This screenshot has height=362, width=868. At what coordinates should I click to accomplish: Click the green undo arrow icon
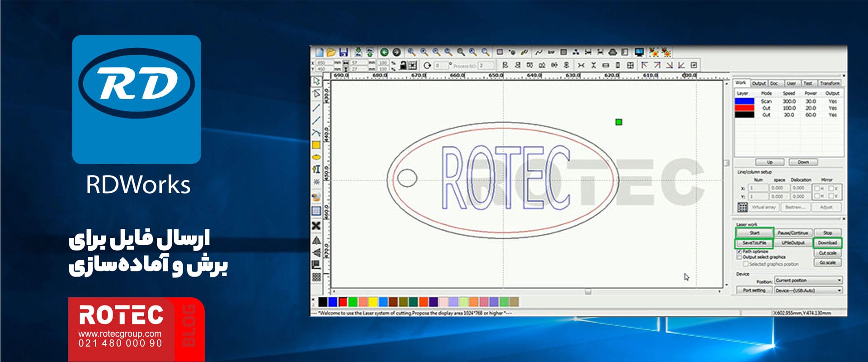pyautogui.click(x=384, y=52)
